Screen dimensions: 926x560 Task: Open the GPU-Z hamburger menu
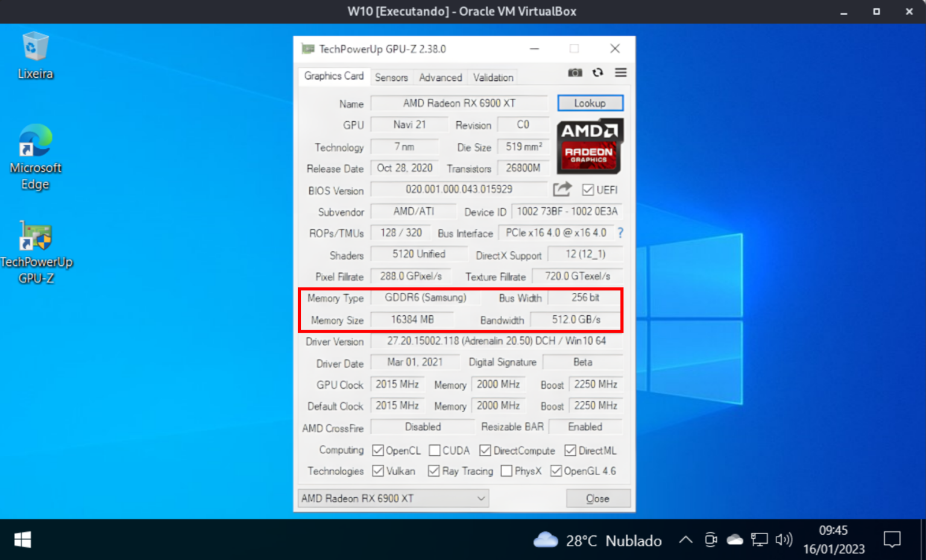pos(620,73)
